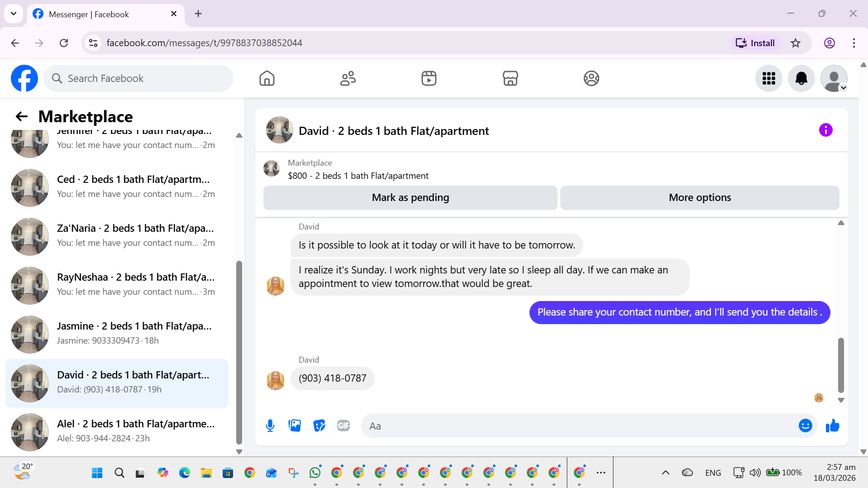The width and height of the screenshot is (868, 488).
Task: Click the chat messages scrollbar thumb
Action: click(841, 365)
